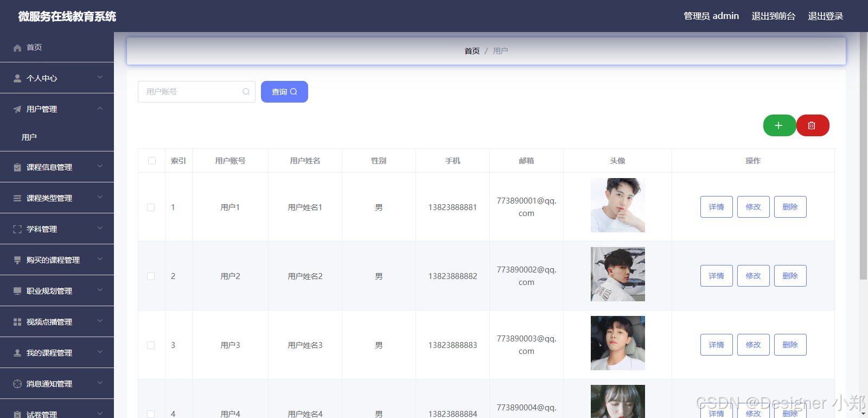Screen dimensions: 868x418
Task: Click the icon beside 购买的课程管理
Action: [17, 260]
